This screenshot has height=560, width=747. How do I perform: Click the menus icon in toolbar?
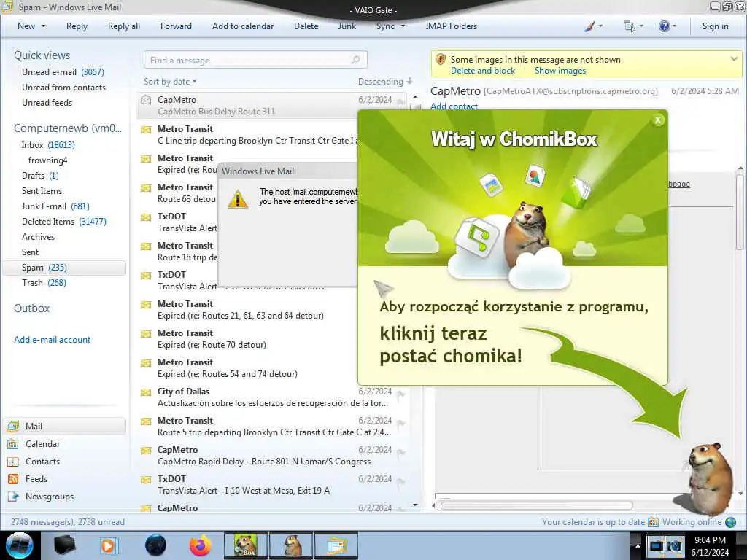[630, 27]
